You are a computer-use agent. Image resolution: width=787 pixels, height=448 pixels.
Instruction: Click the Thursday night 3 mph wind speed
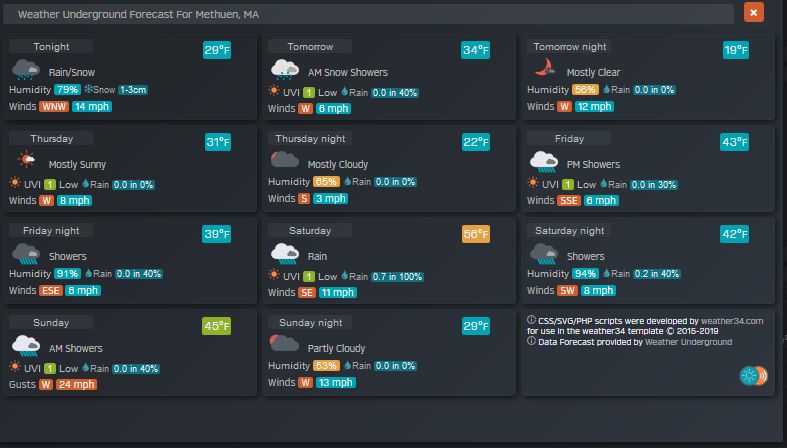coord(331,198)
